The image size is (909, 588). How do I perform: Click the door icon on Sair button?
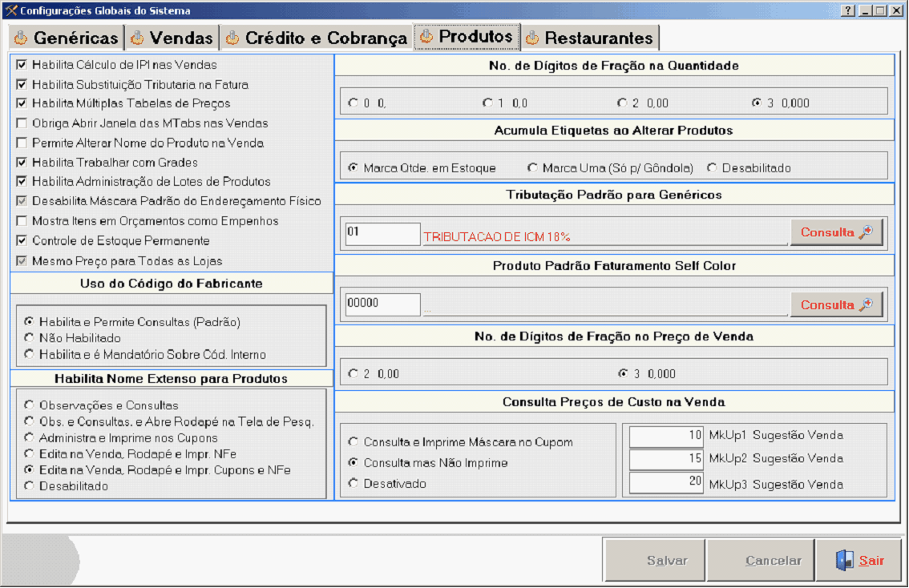844,561
